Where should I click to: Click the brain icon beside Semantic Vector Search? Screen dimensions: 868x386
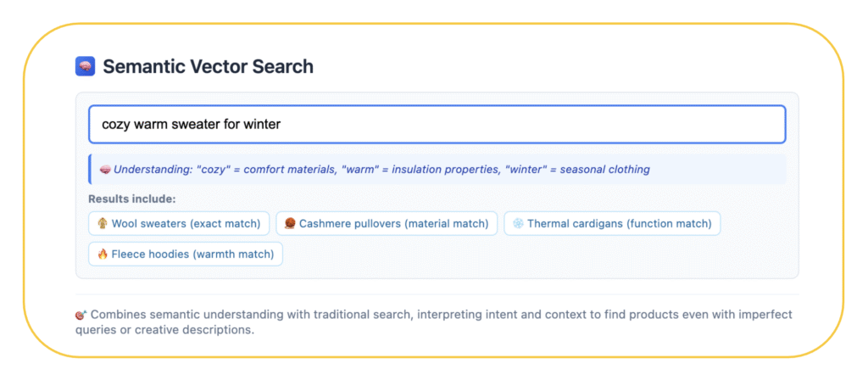[x=86, y=66]
